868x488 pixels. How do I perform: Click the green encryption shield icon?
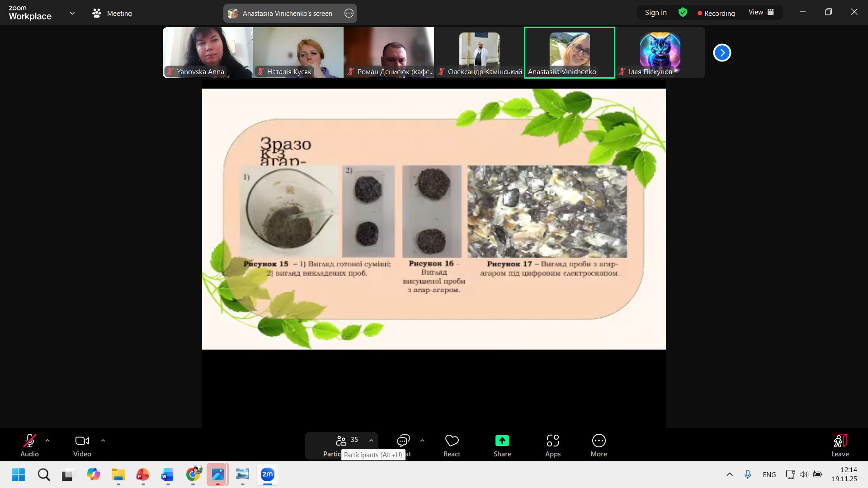pyautogui.click(x=683, y=13)
